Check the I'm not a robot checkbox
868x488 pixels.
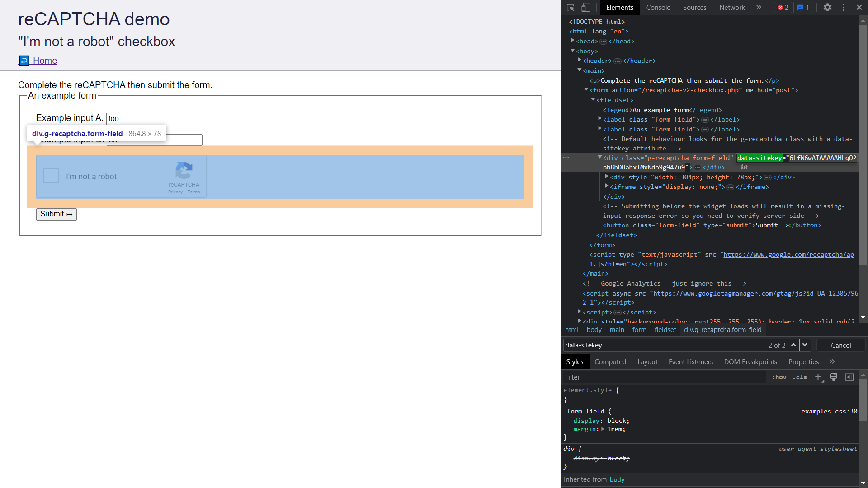coord(51,175)
